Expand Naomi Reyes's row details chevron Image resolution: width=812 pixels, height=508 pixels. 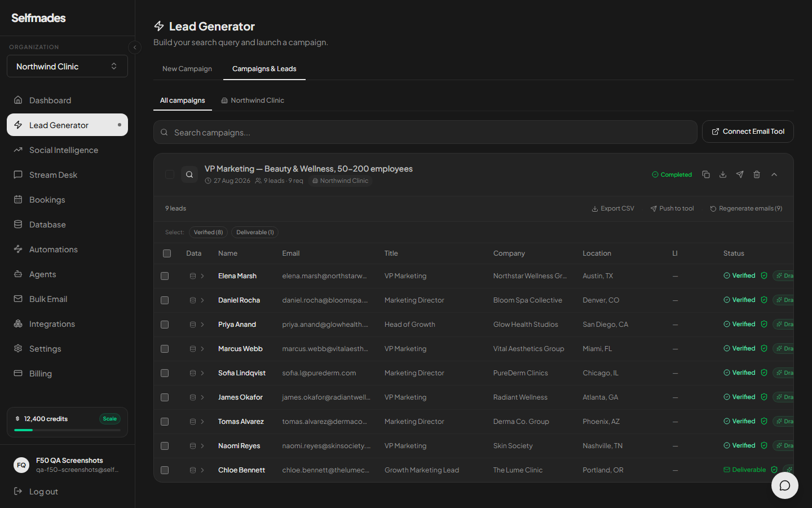click(202, 446)
